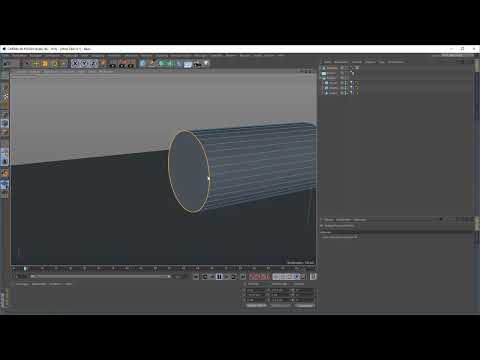Toggle the X axis lock
This screenshot has width=480, height=360.
pos(75,63)
